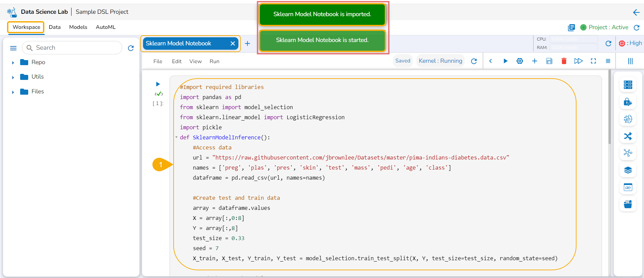Close the Sklearn Model Notebook tab

click(x=233, y=44)
